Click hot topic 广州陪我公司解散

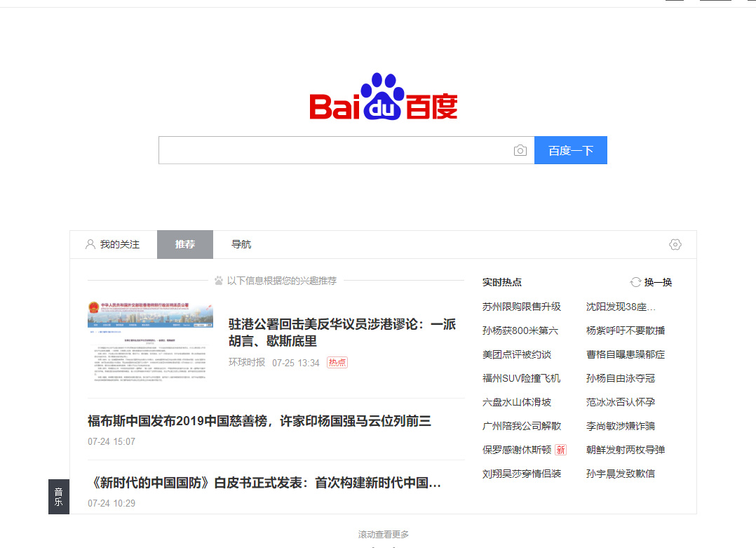point(522,426)
